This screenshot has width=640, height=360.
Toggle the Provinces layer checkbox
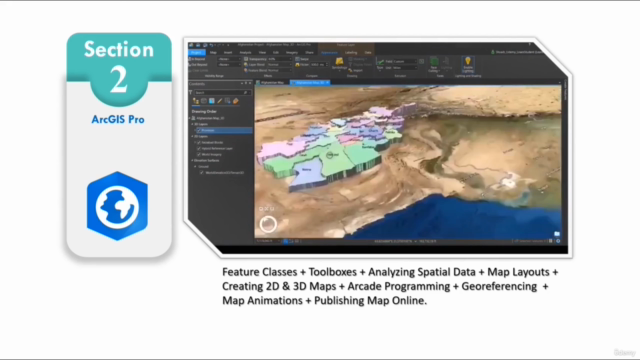click(x=199, y=130)
